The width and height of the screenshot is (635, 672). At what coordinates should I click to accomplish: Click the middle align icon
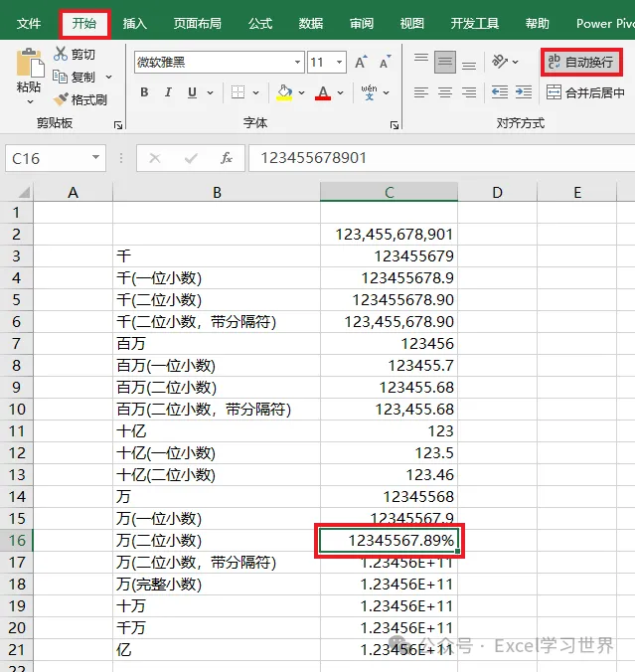pyautogui.click(x=445, y=63)
